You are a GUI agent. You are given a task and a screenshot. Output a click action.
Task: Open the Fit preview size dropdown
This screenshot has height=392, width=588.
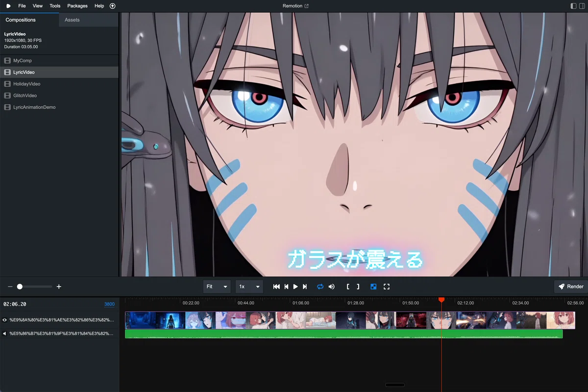click(x=217, y=287)
